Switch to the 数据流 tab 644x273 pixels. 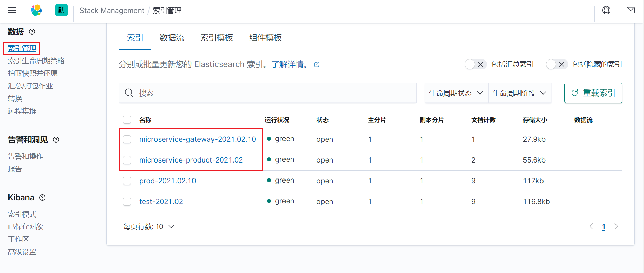click(x=172, y=38)
